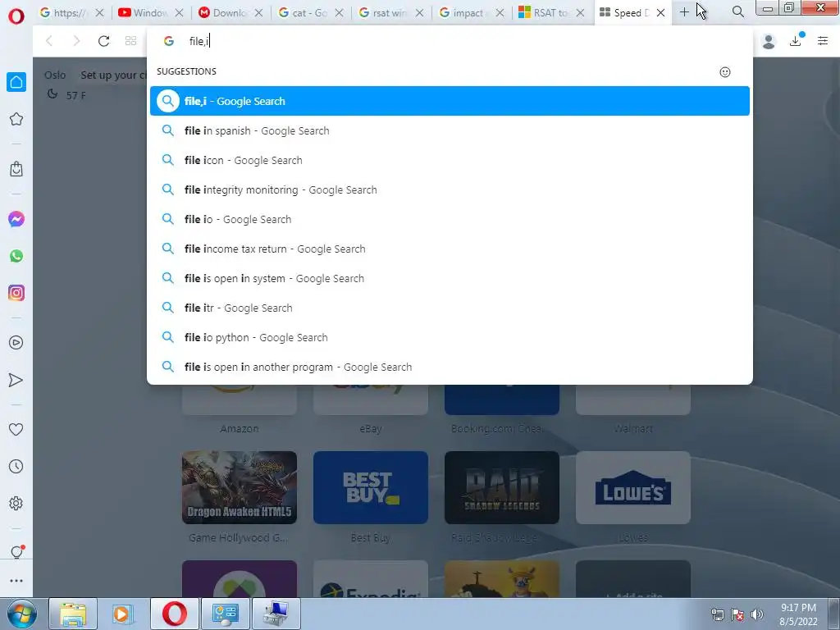Viewport: 840px width, 630px height.
Task: Click the search tabs magnifier icon
Action: (737, 11)
